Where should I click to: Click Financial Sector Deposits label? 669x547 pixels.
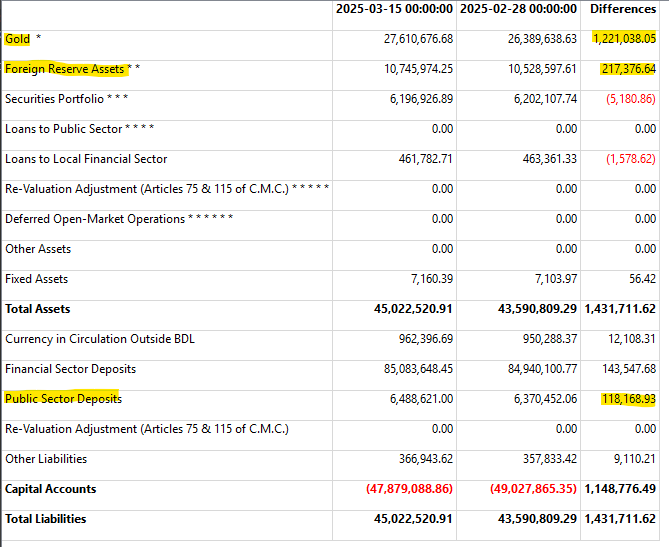click(70, 369)
